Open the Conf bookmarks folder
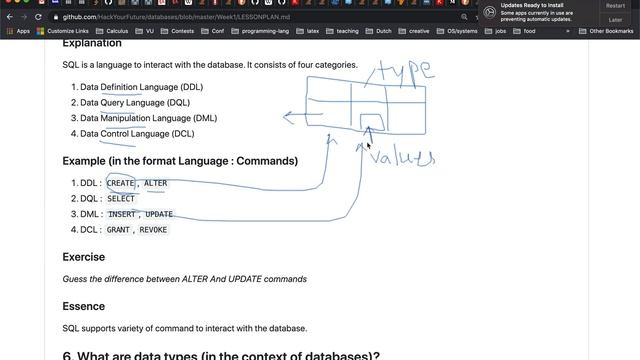This screenshot has width=640, height=360. [212, 31]
